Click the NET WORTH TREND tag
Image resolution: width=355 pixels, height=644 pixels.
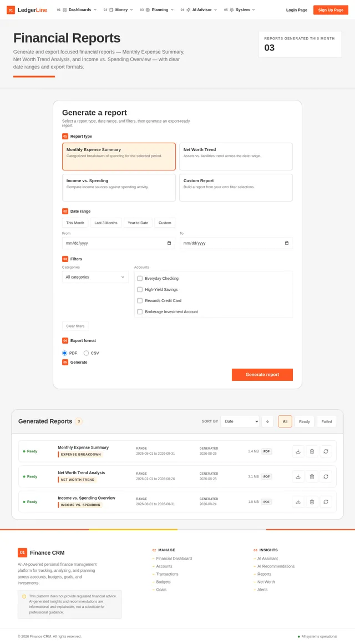click(77, 480)
